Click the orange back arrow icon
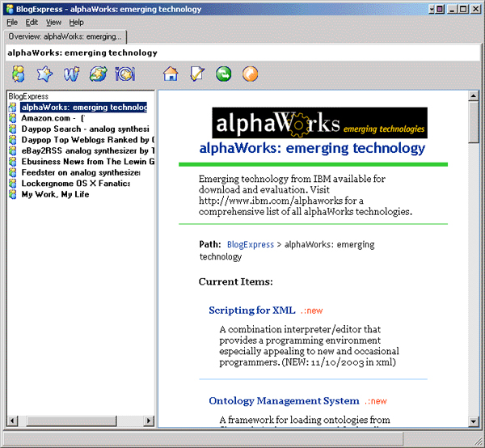 pyautogui.click(x=250, y=74)
